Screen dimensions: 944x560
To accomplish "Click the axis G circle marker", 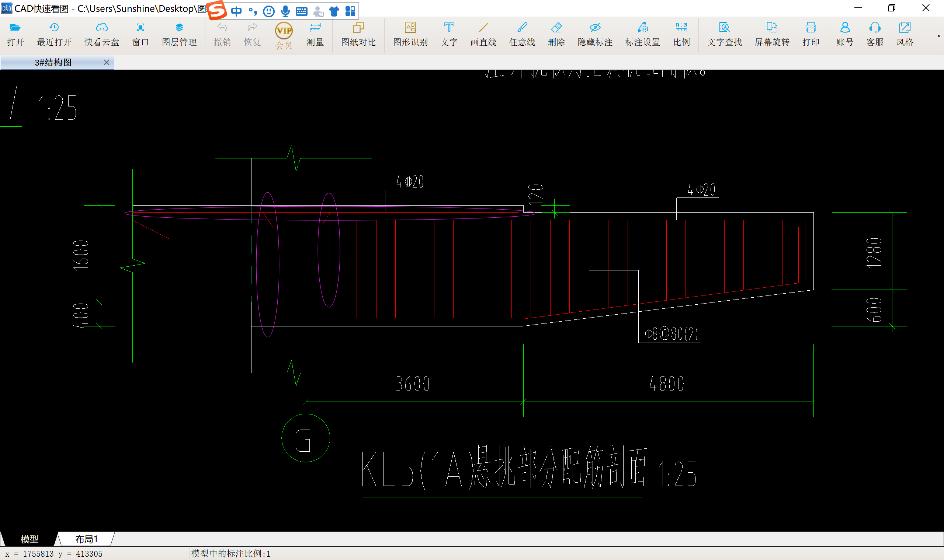I will 305,438.
